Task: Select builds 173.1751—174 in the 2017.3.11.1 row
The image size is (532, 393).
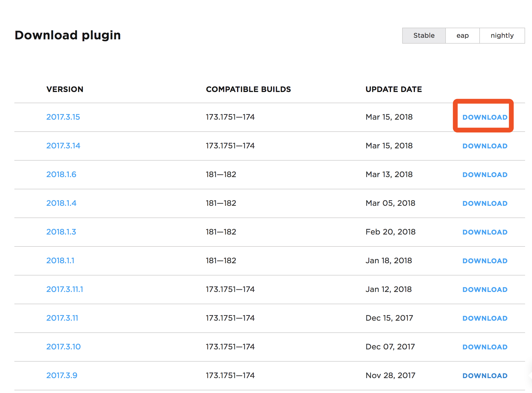Action: tap(230, 289)
